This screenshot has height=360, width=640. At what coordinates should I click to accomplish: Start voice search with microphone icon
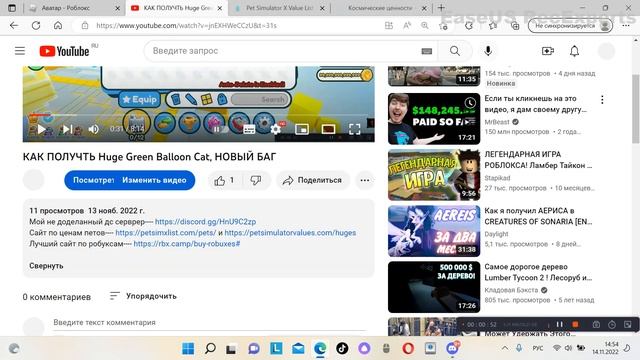pos(488,51)
